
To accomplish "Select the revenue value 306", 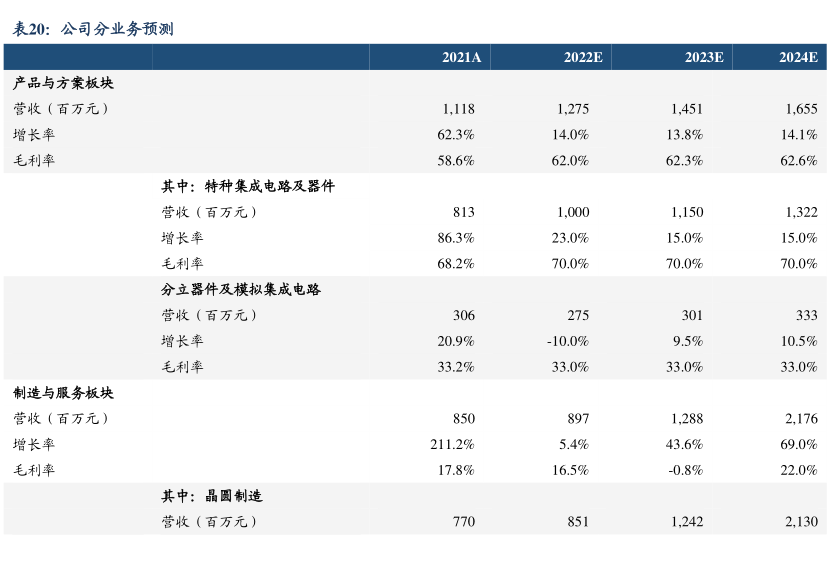I will click(x=464, y=315).
